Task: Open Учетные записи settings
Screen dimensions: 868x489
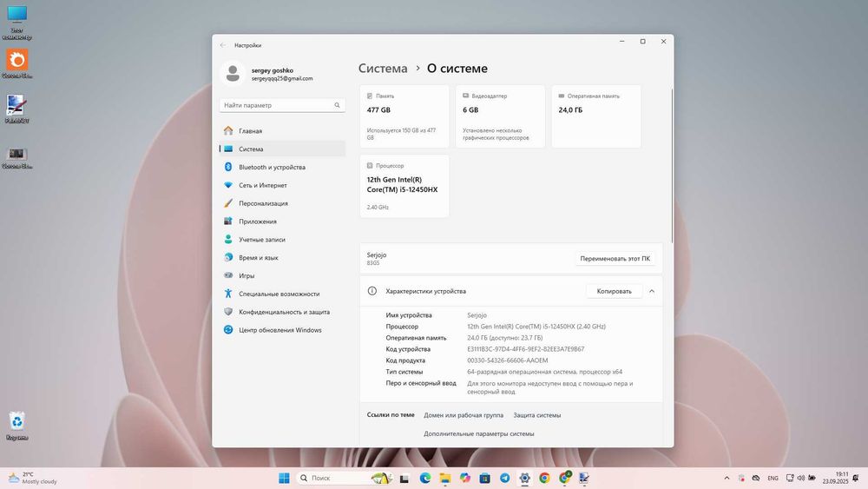Action: pos(282,239)
